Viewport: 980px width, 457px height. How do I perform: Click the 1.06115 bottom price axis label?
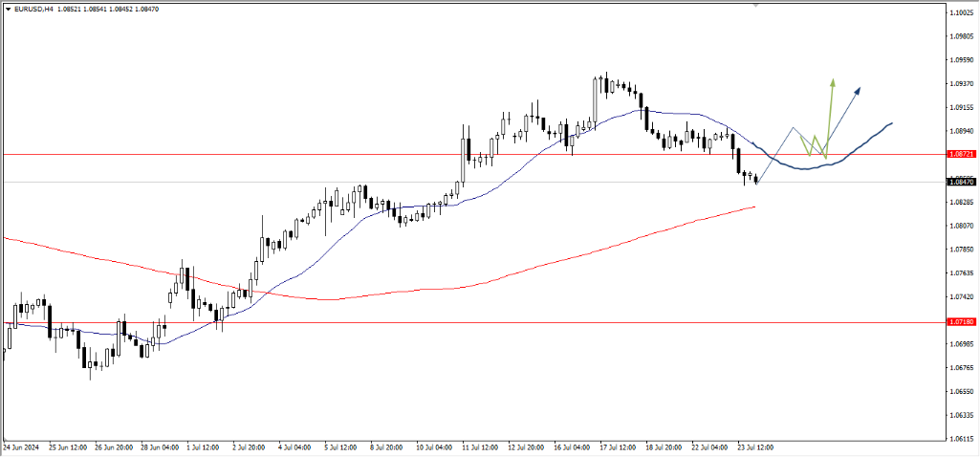click(961, 439)
